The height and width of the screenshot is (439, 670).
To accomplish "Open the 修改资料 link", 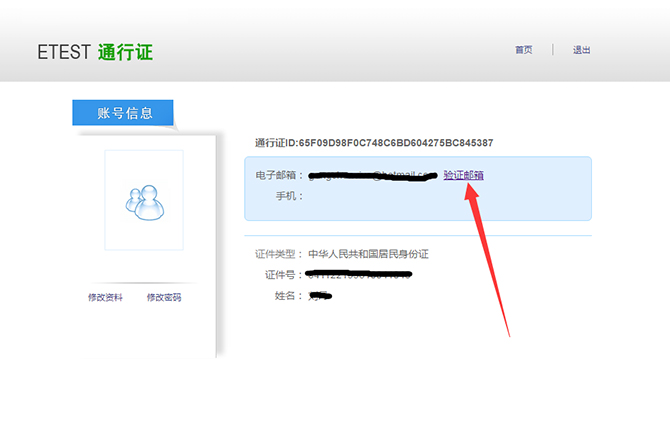I will 105,297.
